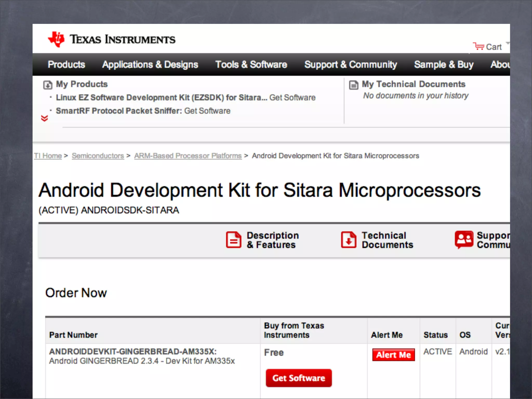Open the Support & Community menu

pyautogui.click(x=351, y=64)
